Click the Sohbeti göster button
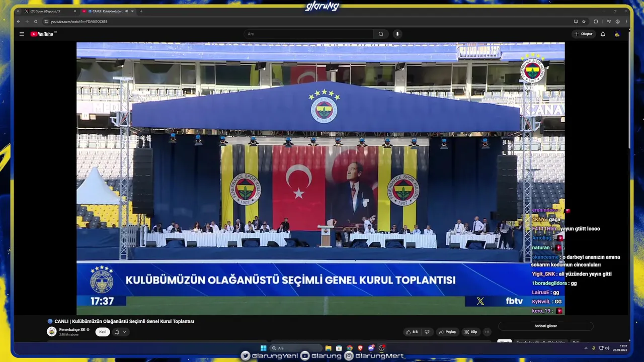 (545, 326)
